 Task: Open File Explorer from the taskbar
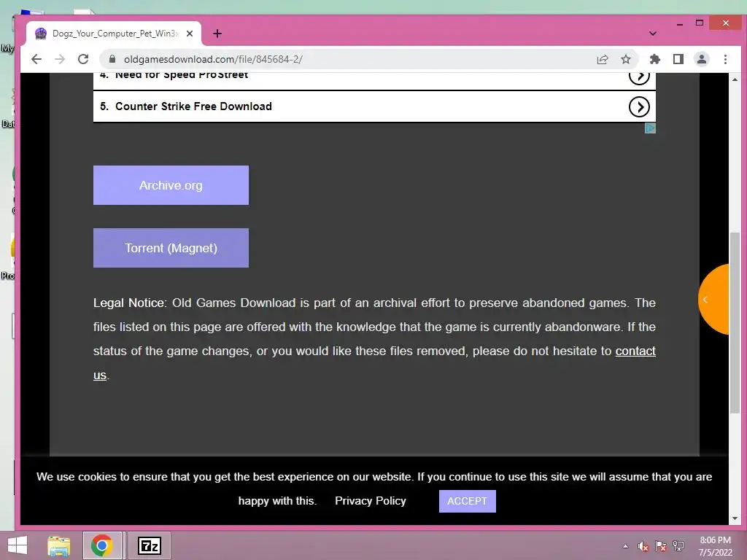tap(59, 545)
